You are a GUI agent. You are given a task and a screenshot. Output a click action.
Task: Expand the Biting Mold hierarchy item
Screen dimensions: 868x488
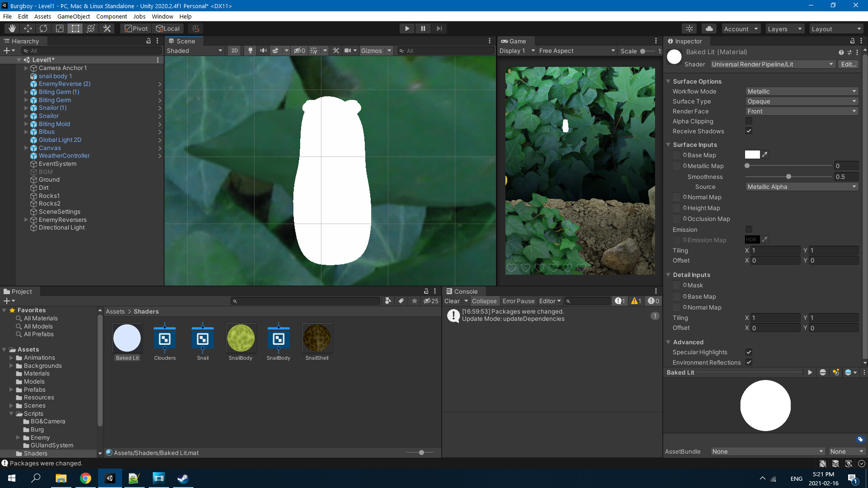click(26, 124)
